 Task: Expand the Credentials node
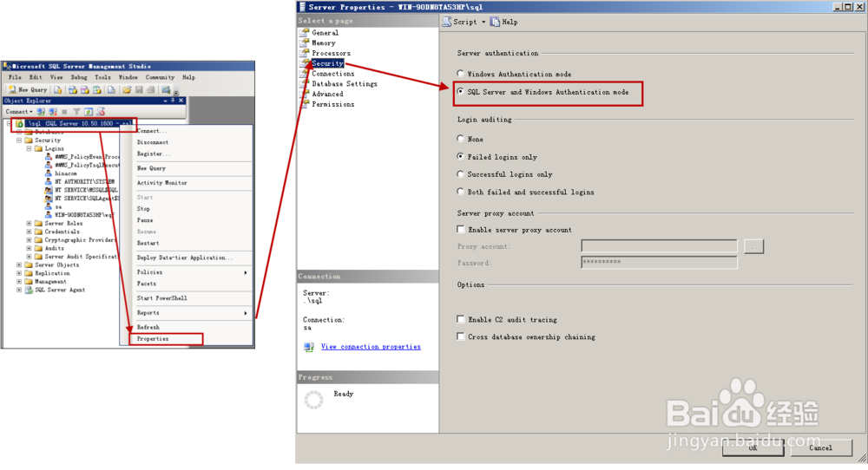(x=29, y=232)
